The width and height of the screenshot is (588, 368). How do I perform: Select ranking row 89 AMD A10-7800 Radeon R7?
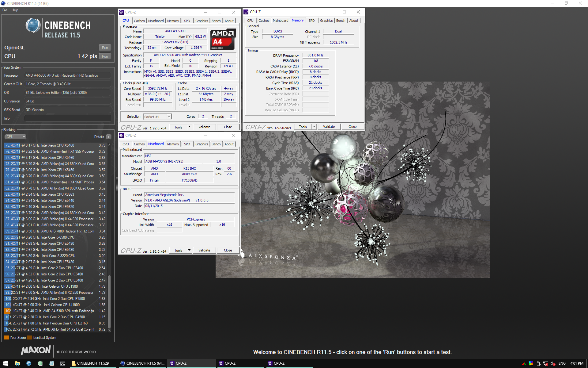pyautogui.click(x=55, y=231)
